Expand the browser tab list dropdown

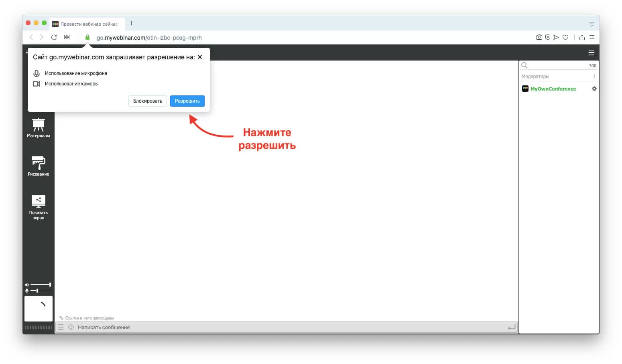pyautogui.click(x=592, y=24)
